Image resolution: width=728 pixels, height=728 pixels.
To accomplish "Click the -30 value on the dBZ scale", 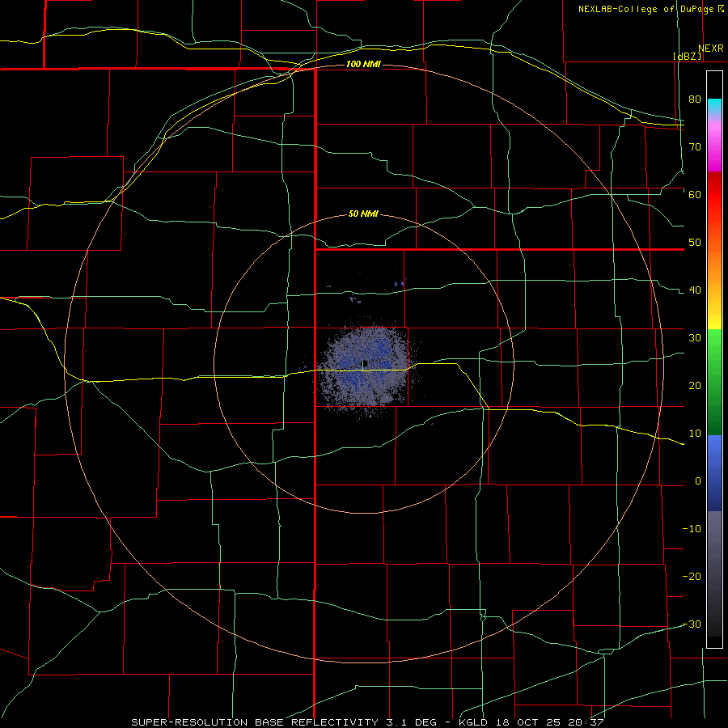I will pyautogui.click(x=692, y=624).
